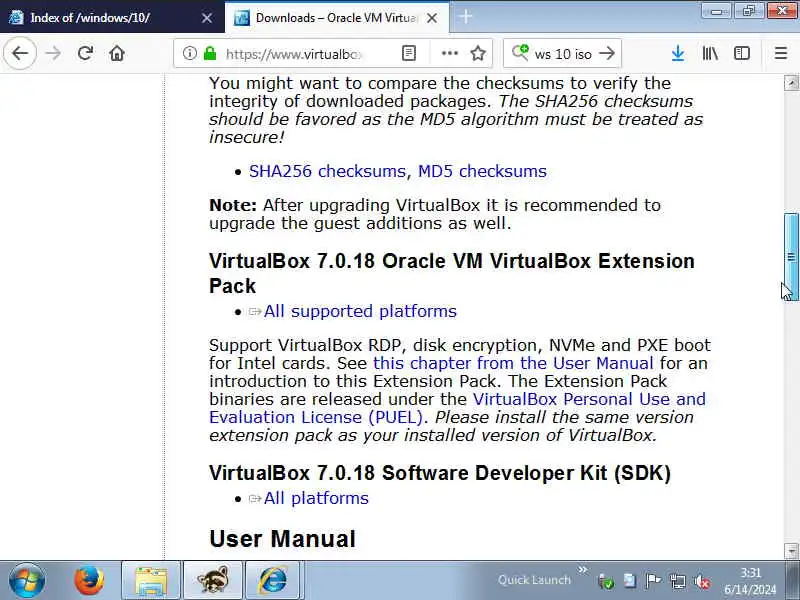Click the muted volume tray icon
Screen dimensions: 800x600
click(702, 581)
